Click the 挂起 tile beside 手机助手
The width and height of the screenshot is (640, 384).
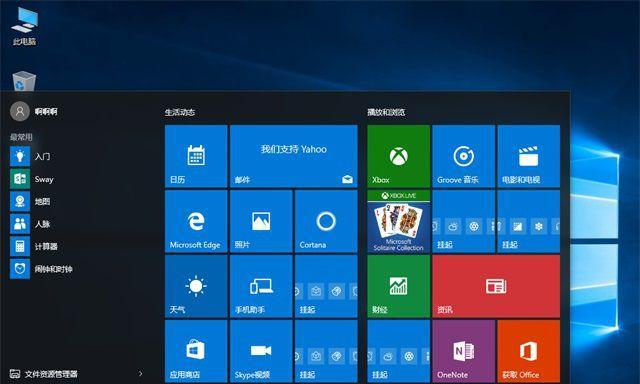point(326,286)
